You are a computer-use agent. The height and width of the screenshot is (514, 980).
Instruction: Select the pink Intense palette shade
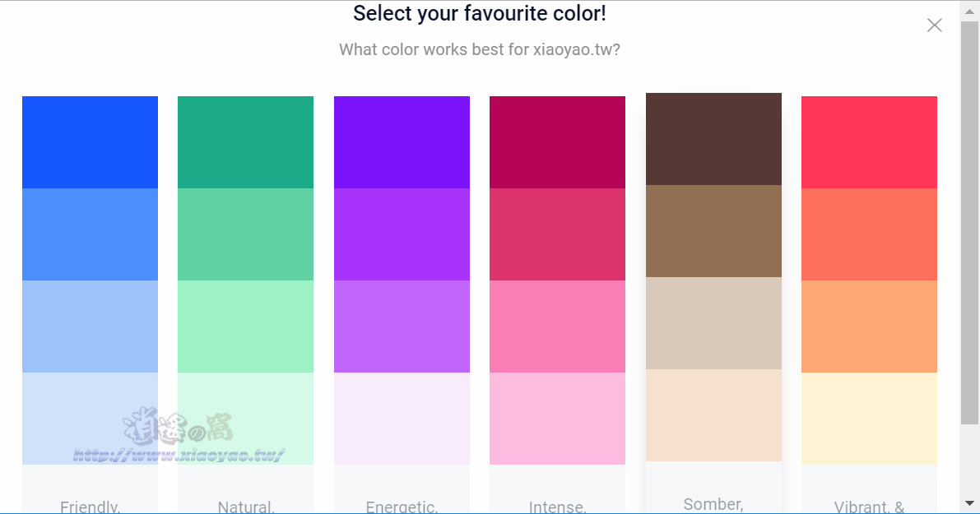pos(558,326)
